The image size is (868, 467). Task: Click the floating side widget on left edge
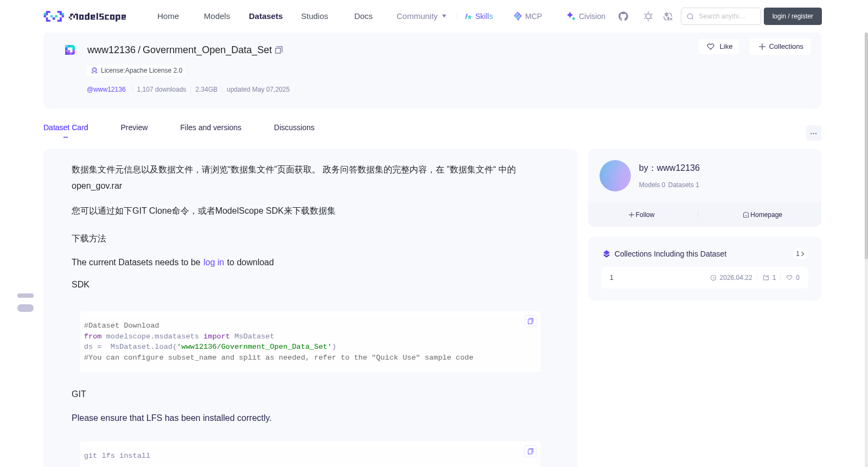(25, 303)
